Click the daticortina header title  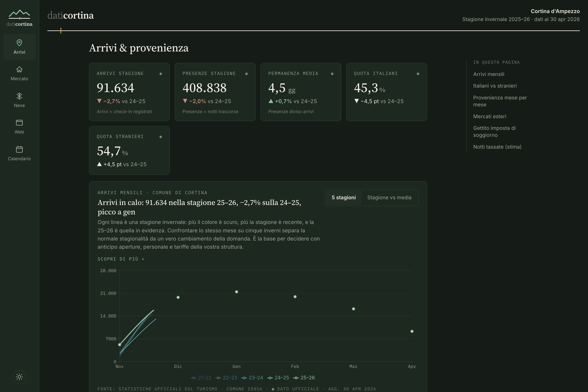[70, 16]
